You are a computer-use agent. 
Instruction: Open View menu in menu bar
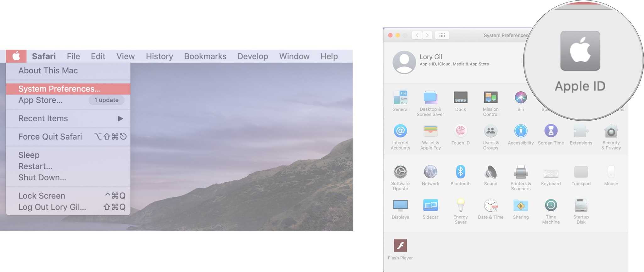pyautogui.click(x=125, y=56)
